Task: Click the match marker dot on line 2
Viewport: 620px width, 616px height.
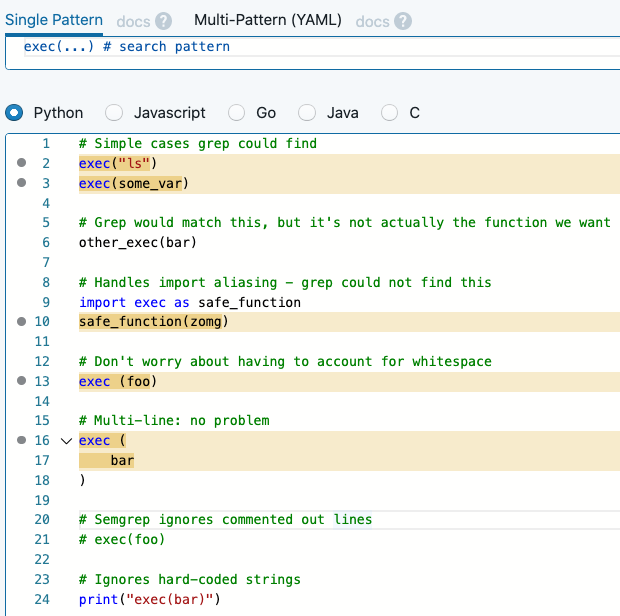Action: 22,163
